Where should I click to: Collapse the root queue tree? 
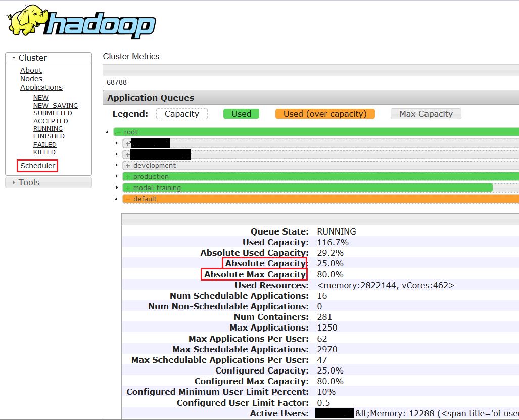click(x=107, y=132)
